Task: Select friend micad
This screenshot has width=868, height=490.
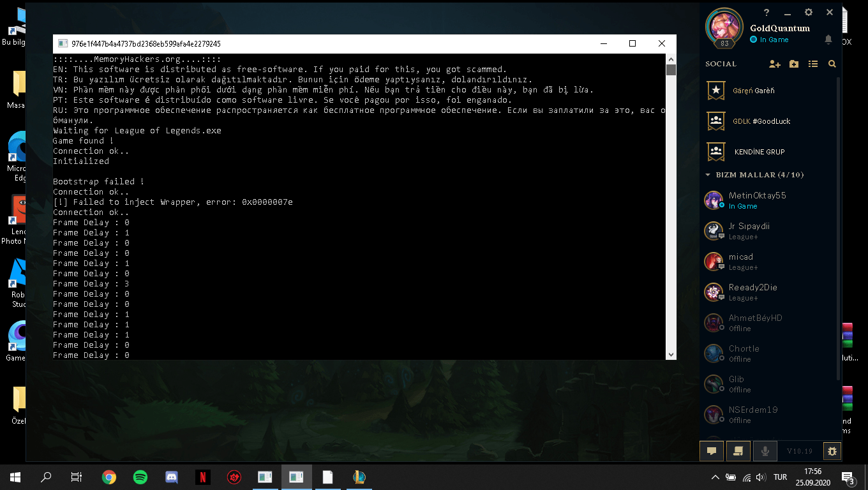Action: coord(768,262)
